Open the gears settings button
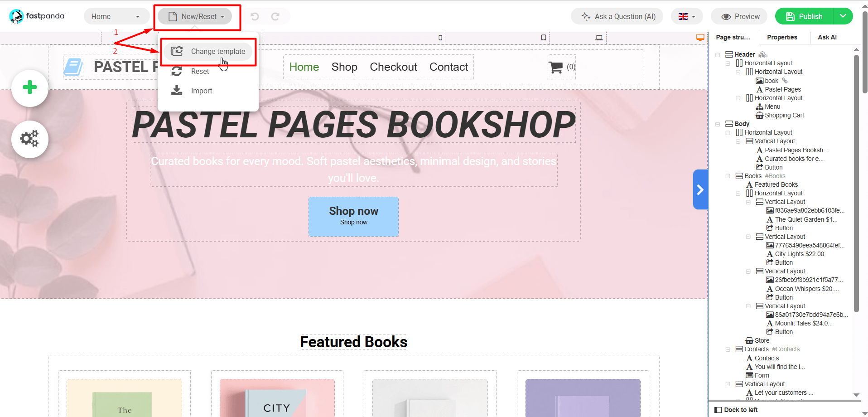Viewport: 868px width, 417px height. coord(30,139)
